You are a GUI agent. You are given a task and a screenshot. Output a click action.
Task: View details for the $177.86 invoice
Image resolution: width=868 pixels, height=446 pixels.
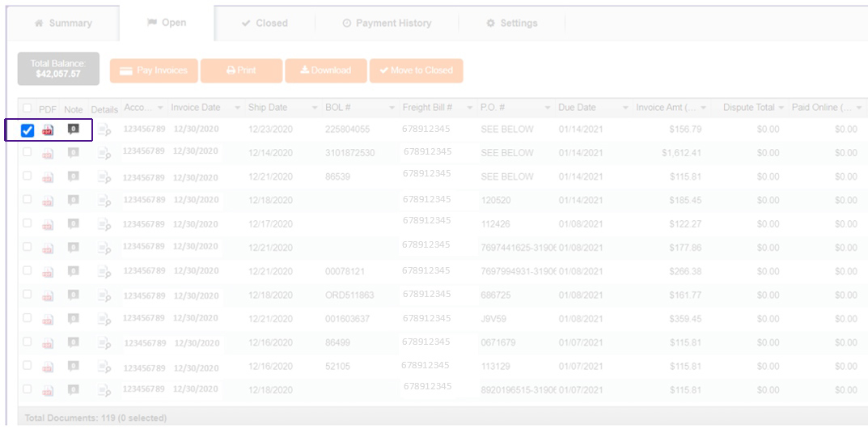coord(104,248)
